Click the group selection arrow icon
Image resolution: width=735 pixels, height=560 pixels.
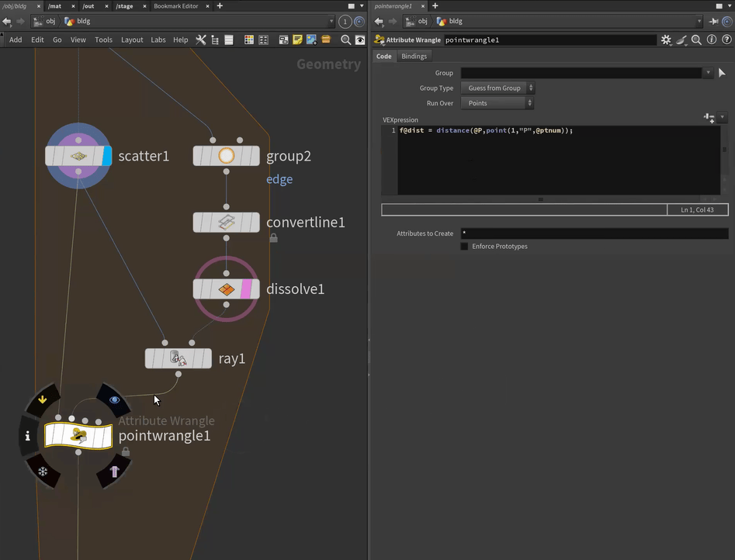point(722,73)
